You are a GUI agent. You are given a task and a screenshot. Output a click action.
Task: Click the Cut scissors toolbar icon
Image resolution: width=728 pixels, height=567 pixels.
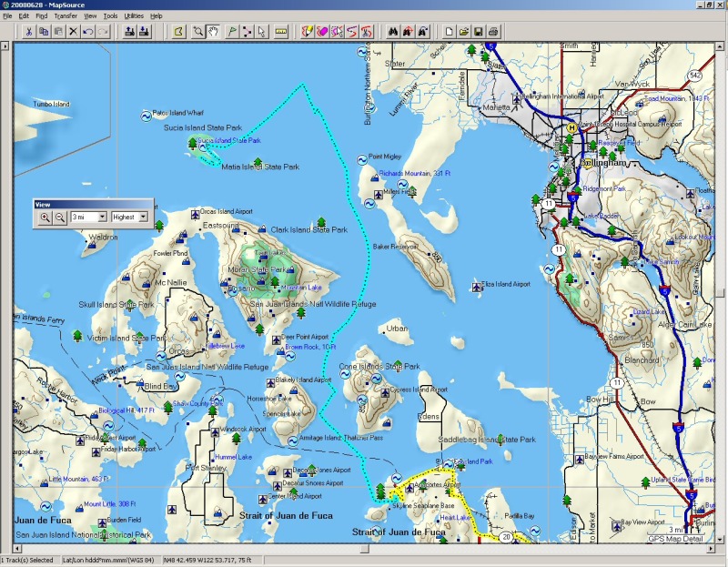(x=29, y=32)
